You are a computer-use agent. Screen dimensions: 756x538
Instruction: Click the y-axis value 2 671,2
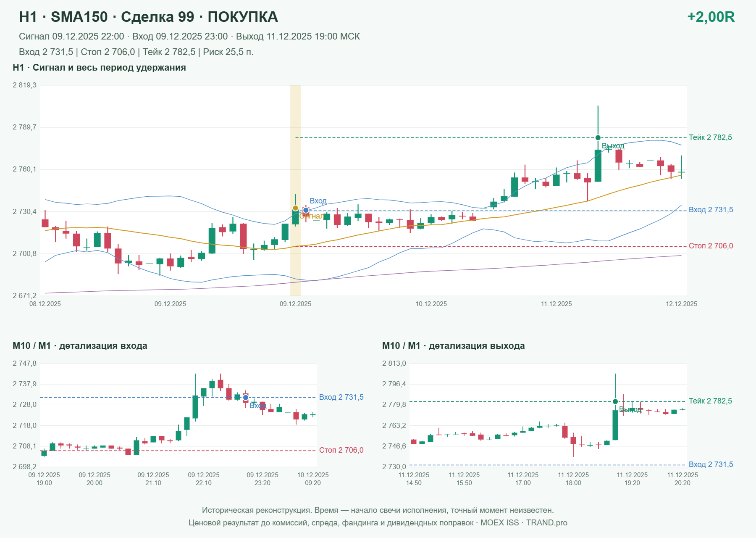24,295
